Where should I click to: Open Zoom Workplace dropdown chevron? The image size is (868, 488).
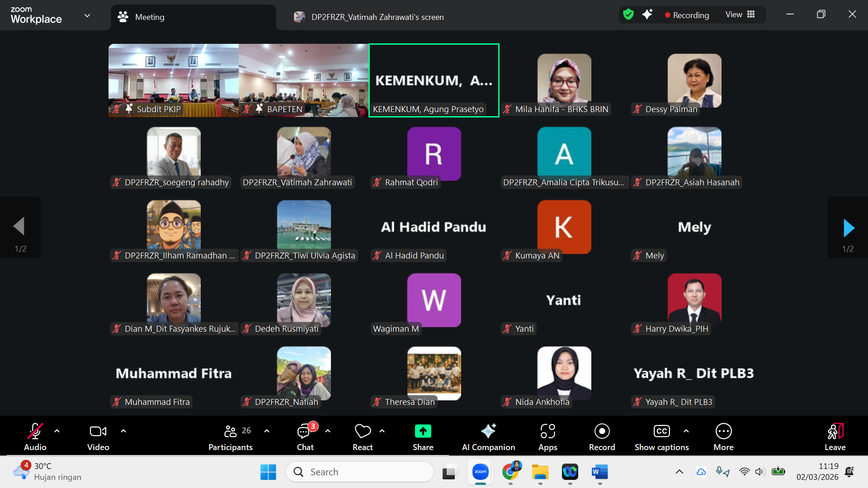[x=87, y=15]
